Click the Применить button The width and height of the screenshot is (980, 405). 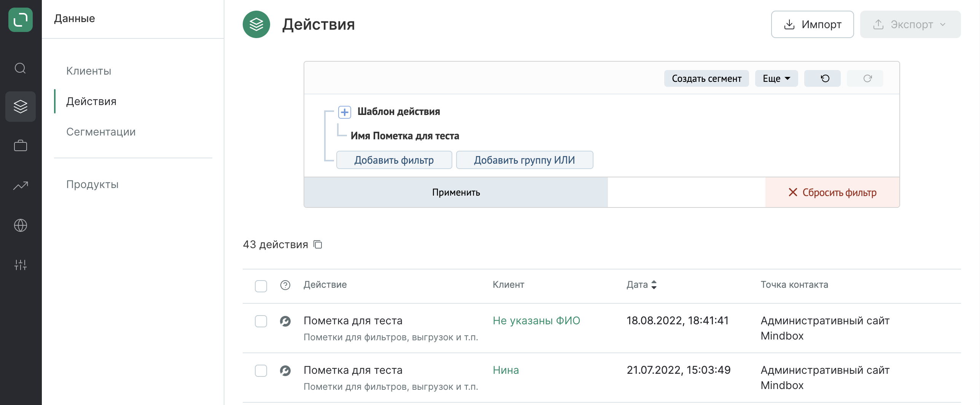(456, 192)
